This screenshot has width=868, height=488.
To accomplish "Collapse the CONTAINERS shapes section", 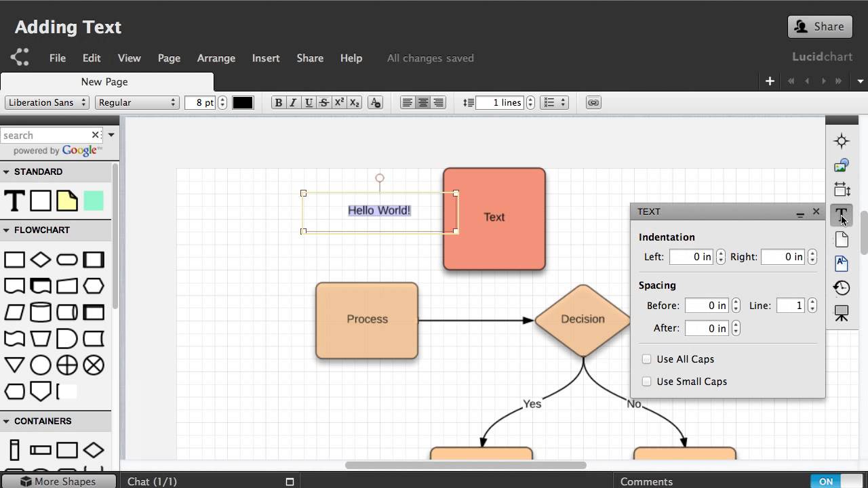I will tap(6, 422).
